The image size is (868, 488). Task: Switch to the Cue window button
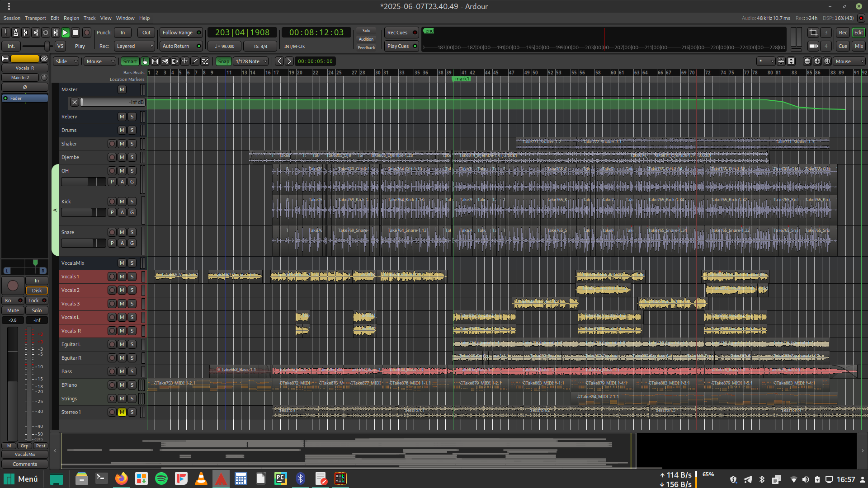tap(843, 46)
